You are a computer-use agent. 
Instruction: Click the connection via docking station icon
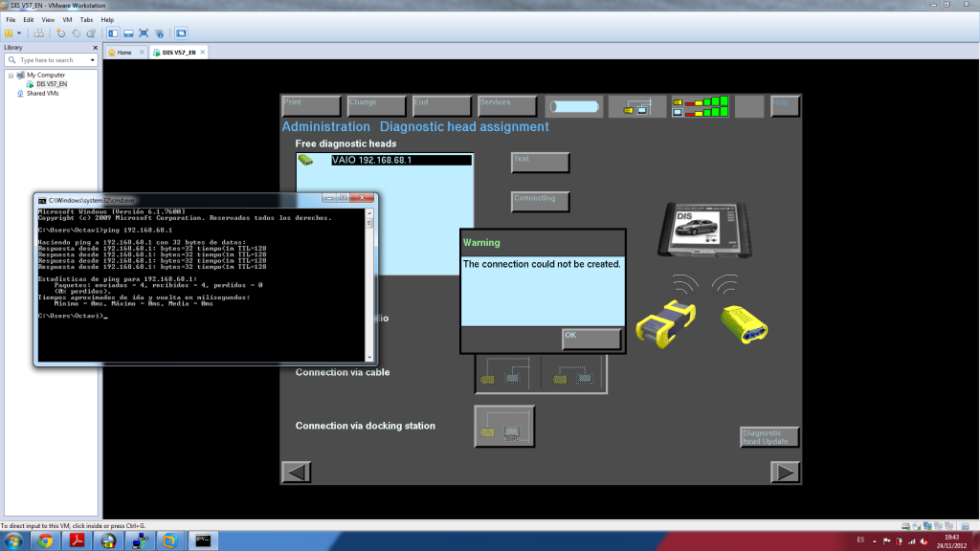(504, 427)
